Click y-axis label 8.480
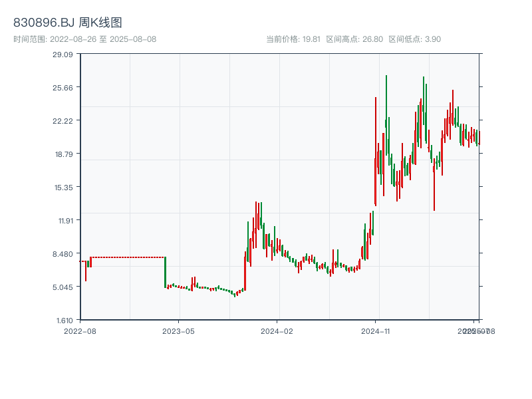The image size is (532, 399). pos(63,254)
